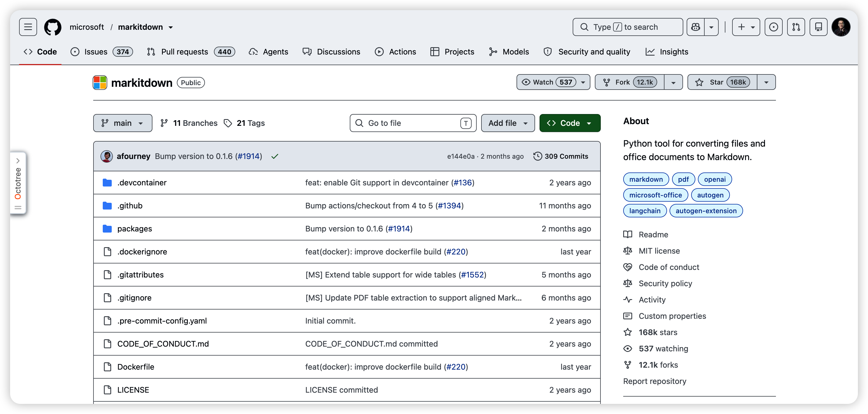Screen dimensions: 868x414
Task: Click the GitHub Octocat logo
Action: (x=53, y=27)
